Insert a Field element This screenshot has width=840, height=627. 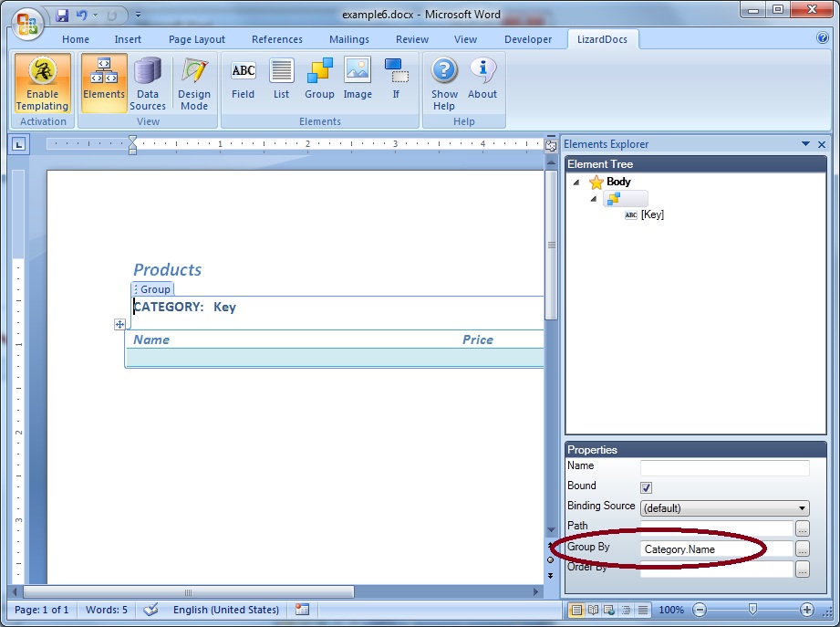coord(244,78)
